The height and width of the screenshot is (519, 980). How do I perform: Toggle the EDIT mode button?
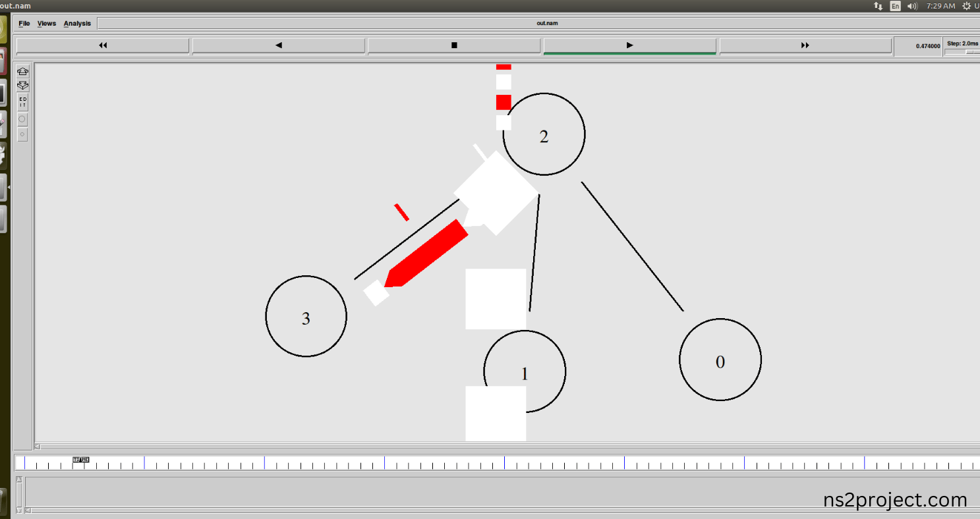22,102
